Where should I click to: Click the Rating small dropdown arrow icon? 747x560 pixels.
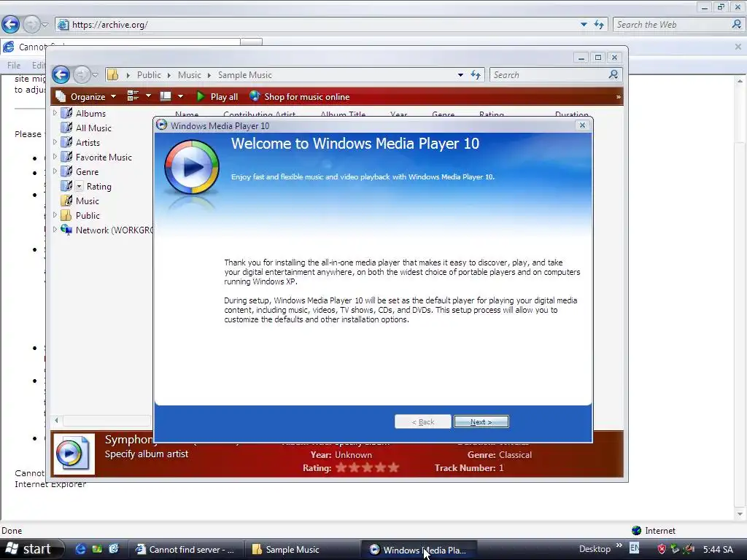(80, 186)
